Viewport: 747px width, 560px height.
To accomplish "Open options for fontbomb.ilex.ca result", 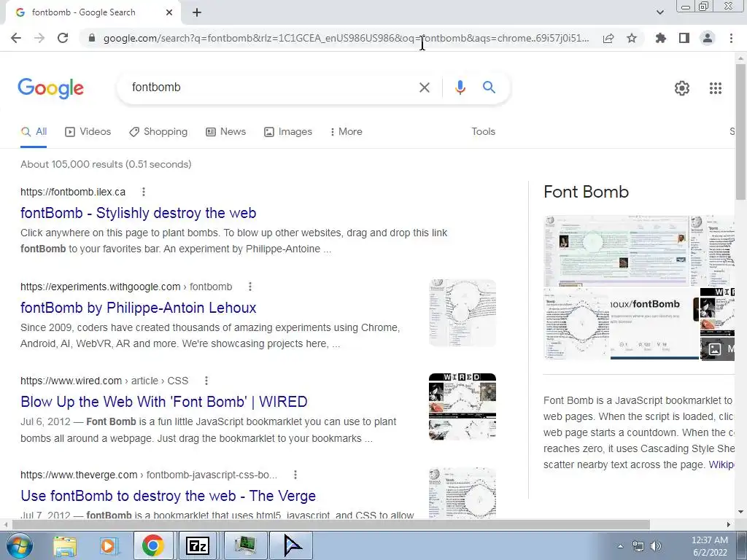I will [144, 192].
